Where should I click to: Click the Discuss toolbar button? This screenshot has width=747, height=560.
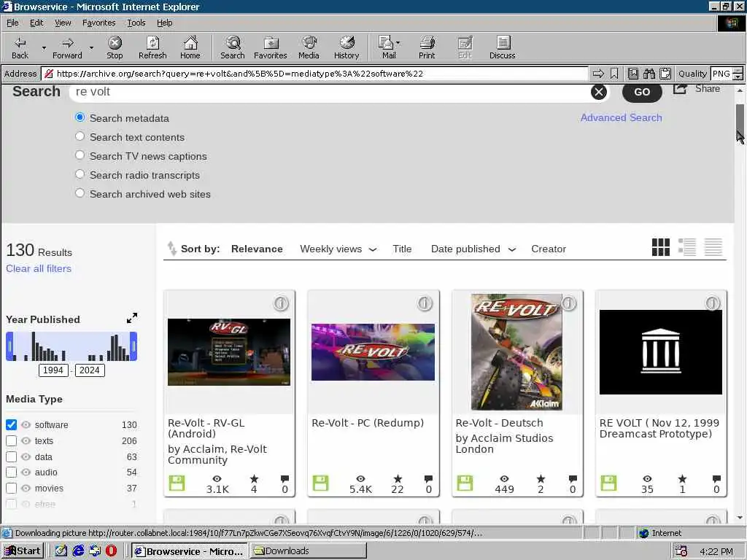click(x=502, y=47)
